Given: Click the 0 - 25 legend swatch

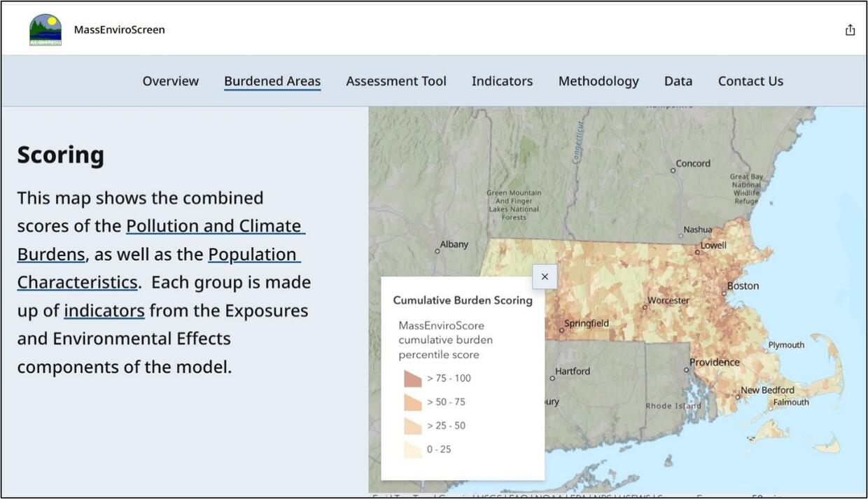Looking at the screenshot, I should (413, 450).
